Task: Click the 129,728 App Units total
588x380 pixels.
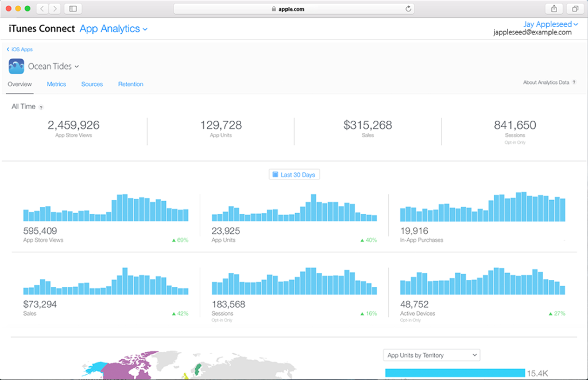Action: pos(221,125)
